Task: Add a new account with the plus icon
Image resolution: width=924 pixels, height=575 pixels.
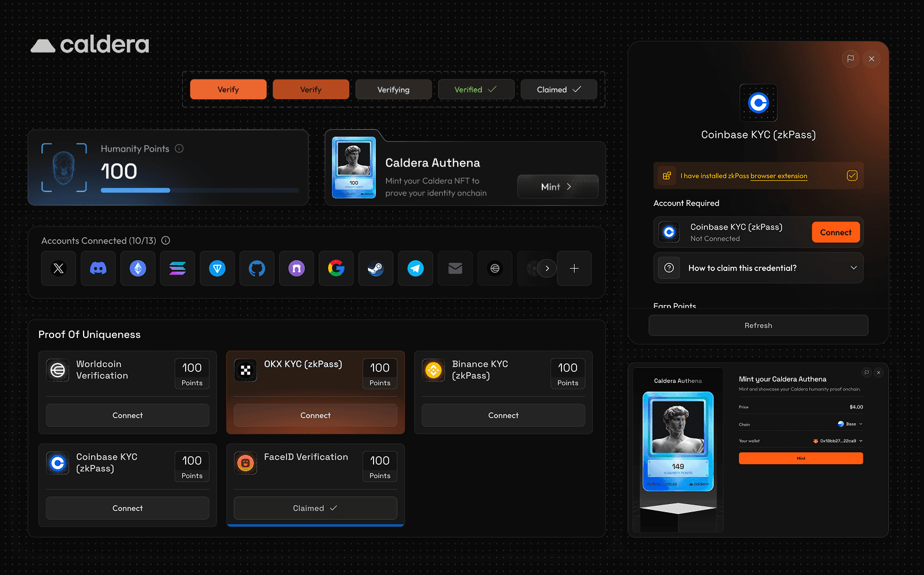Action: 574,268
